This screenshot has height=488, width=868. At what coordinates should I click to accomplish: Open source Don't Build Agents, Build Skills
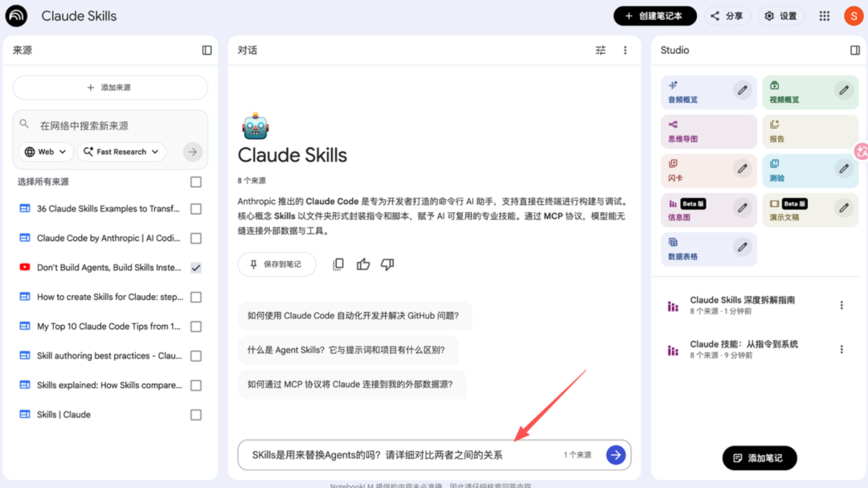(109, 268)
